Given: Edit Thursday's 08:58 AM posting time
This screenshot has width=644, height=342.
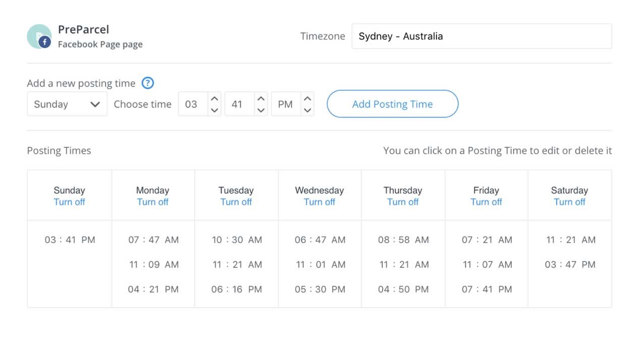Looking at the screenshot, I should (403, 240).
